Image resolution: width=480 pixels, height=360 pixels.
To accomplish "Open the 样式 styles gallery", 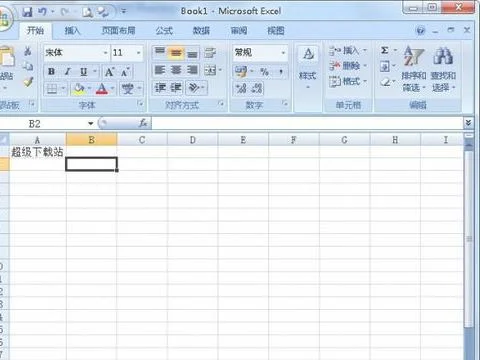I will 308,67.
